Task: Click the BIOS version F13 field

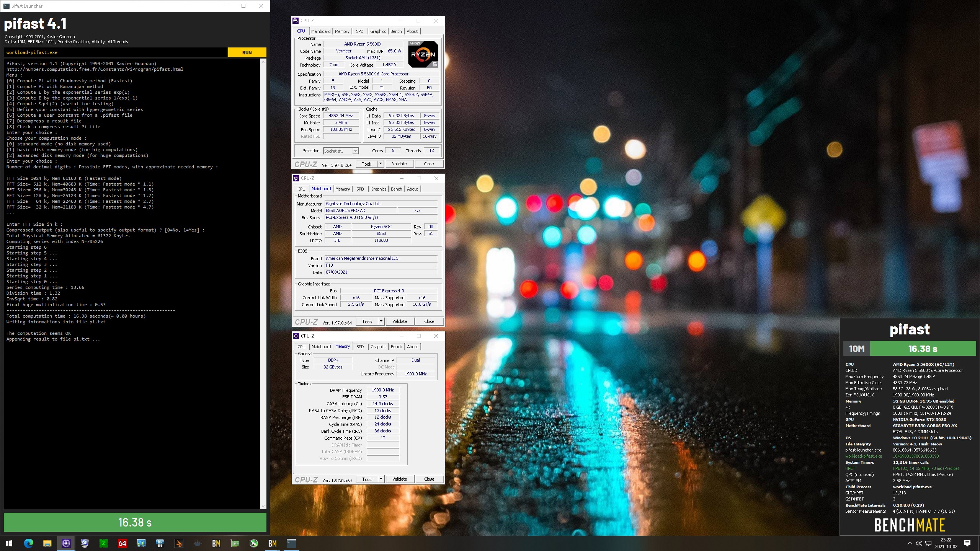Action: [381, 265]
